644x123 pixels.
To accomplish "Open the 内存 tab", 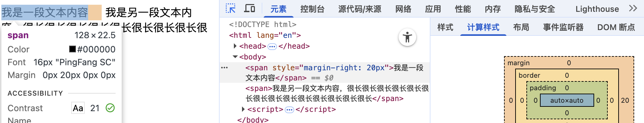I will (492, 9).
